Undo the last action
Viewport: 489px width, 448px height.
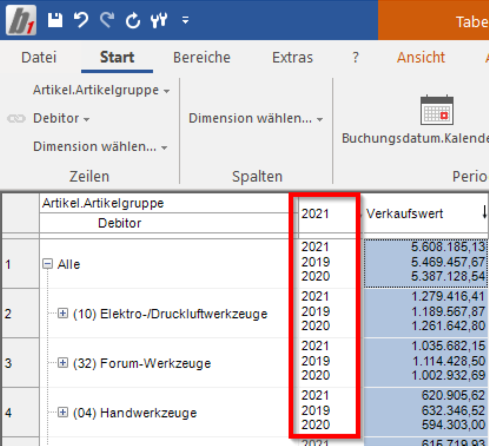(x=81, y=20)
